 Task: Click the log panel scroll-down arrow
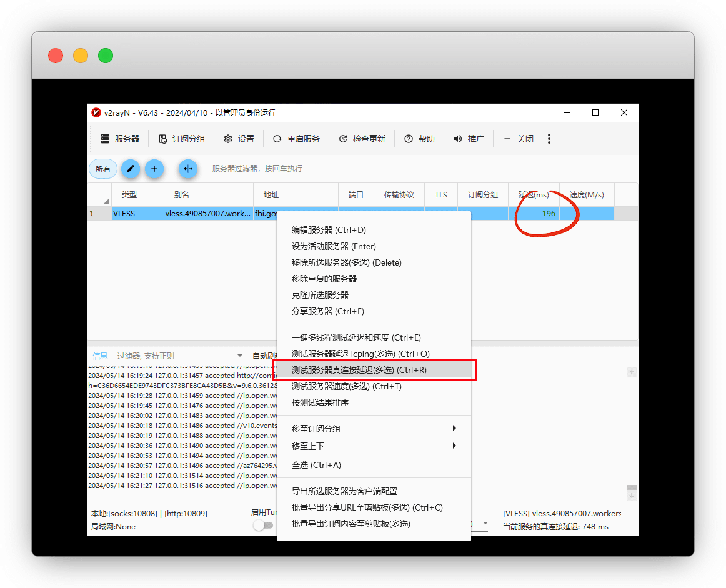coord(632,496)
